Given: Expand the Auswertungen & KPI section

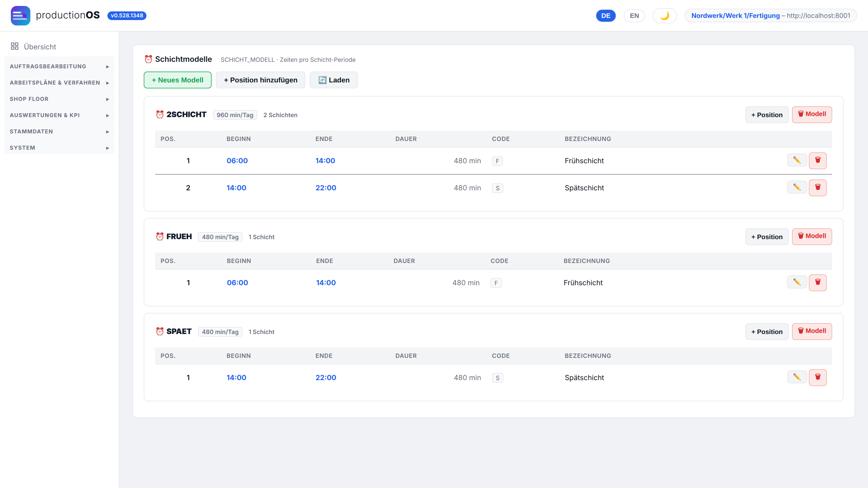Looking at the screenshot, I should tap(59, 115).
